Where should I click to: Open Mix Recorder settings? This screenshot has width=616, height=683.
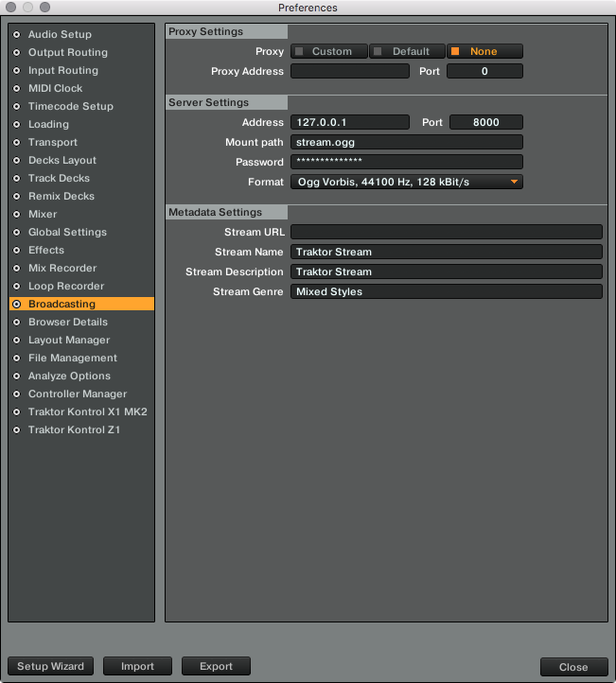[x=81, y=268]
